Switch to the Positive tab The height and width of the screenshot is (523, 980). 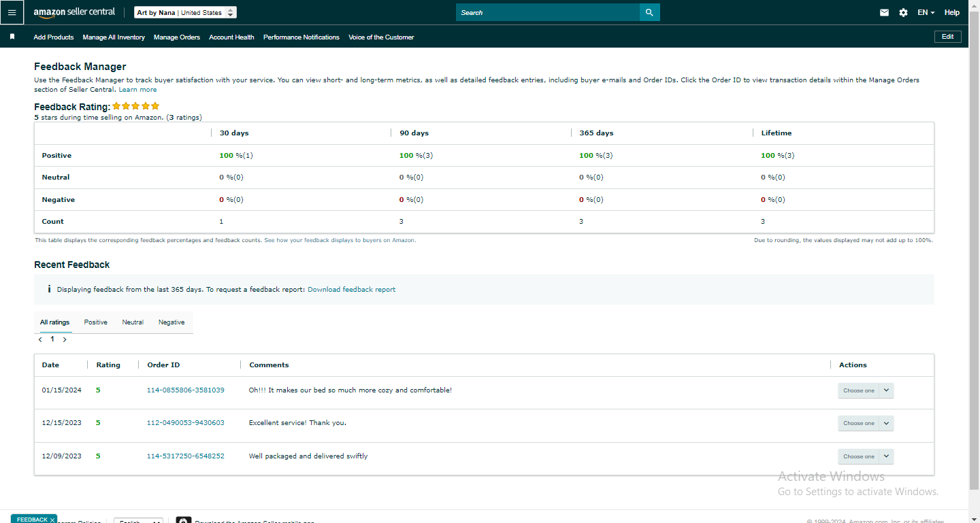coord(95,322)
